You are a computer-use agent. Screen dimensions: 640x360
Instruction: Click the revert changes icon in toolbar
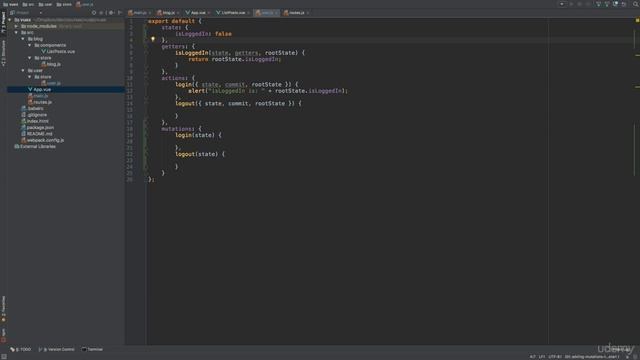tap(624, 4)
